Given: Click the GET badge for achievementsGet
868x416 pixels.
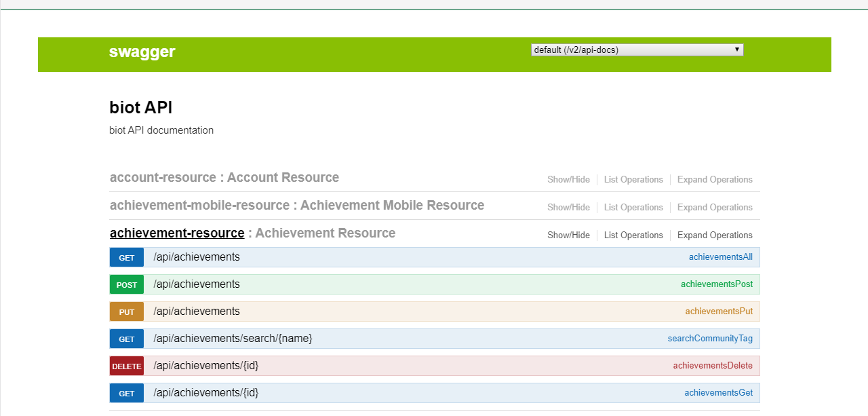Looking at the screenshot, I should (127, 393).
